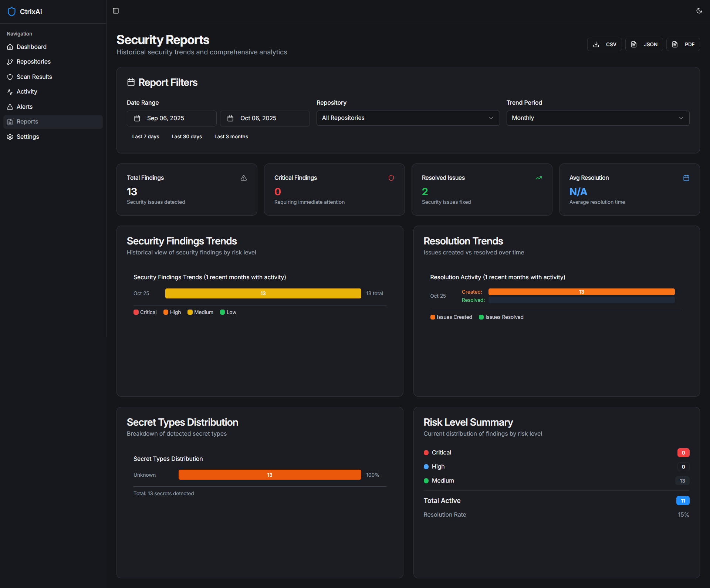Viewport: 710px width, 588px height.
Task: Open the All Repositories dropdown
Action: tap(408, 118)
